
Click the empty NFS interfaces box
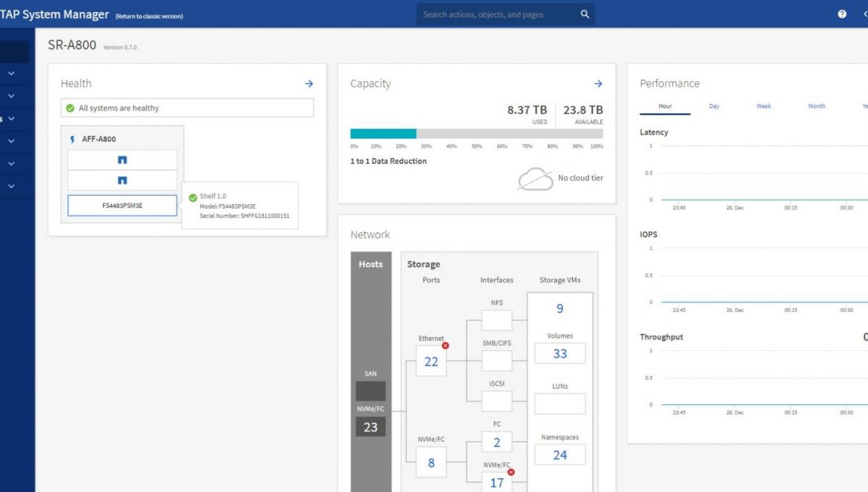pos(496,321)
